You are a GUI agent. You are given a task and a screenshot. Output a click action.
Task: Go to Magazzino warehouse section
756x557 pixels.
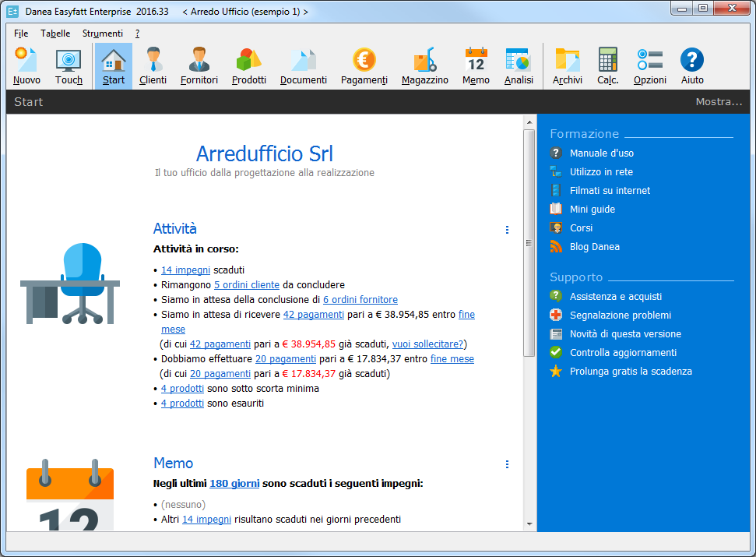pyautogui.click(x=425, y=66)
